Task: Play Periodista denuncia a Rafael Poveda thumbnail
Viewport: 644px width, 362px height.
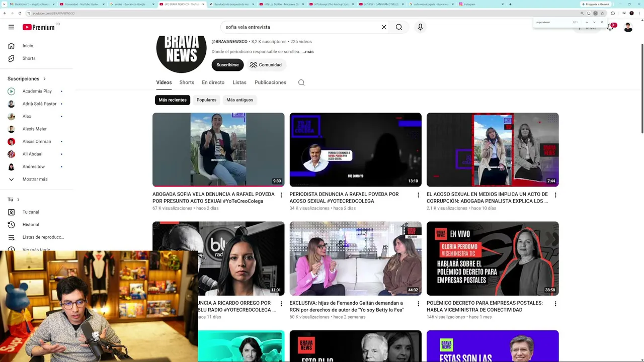Action: (x=356, y=150)
